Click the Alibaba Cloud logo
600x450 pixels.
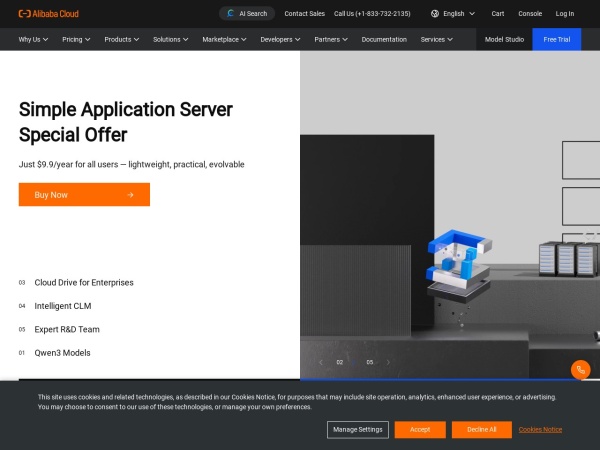click(x=48, y=14)
